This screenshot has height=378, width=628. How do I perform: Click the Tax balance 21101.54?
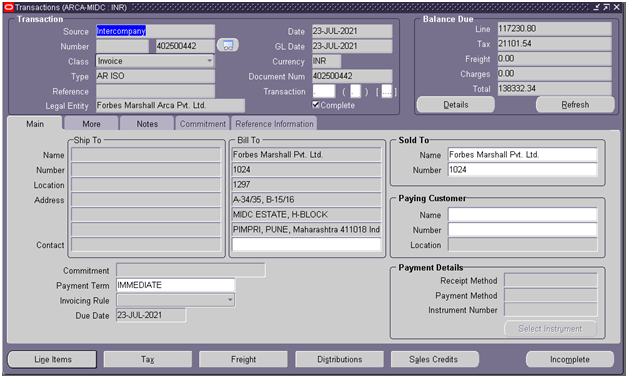[x=554, y=44]
